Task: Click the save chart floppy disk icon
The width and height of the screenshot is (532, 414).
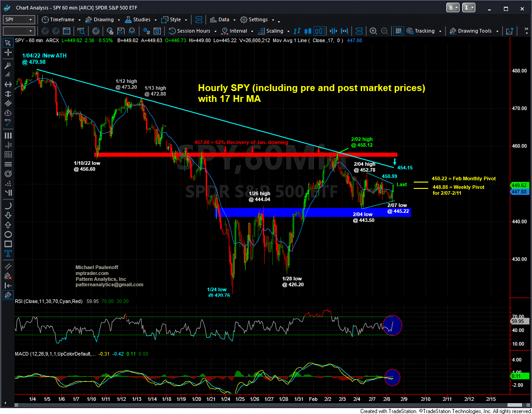Action: 121,31
